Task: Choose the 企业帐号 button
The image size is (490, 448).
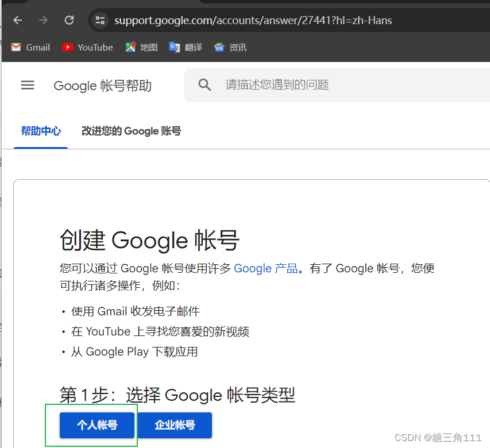Action: pos(175,425)
